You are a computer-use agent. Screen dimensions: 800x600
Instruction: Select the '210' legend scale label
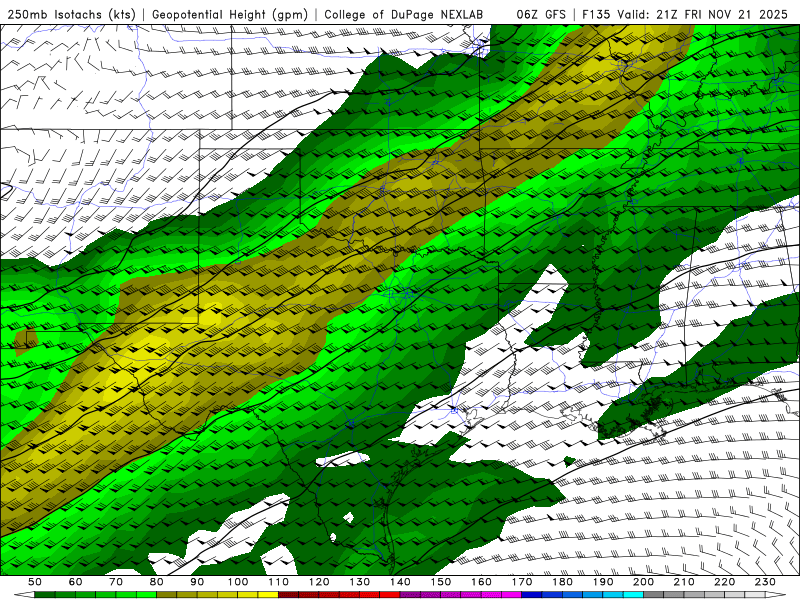(685, 582)
